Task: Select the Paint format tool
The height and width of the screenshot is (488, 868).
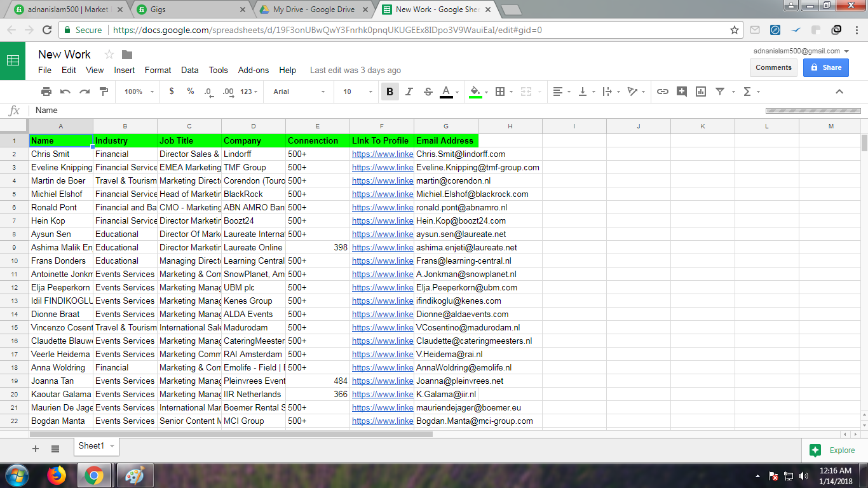Action: click(104, 91)
